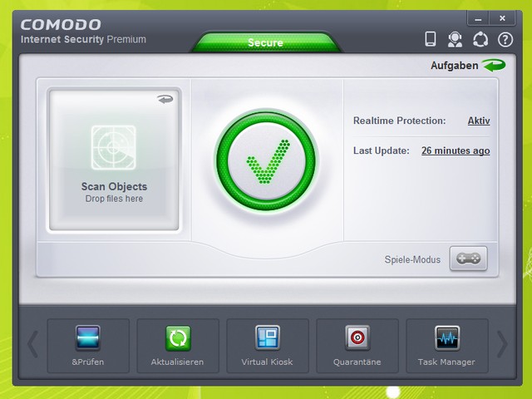Click the COMODO logo

[x=61, y=24]
